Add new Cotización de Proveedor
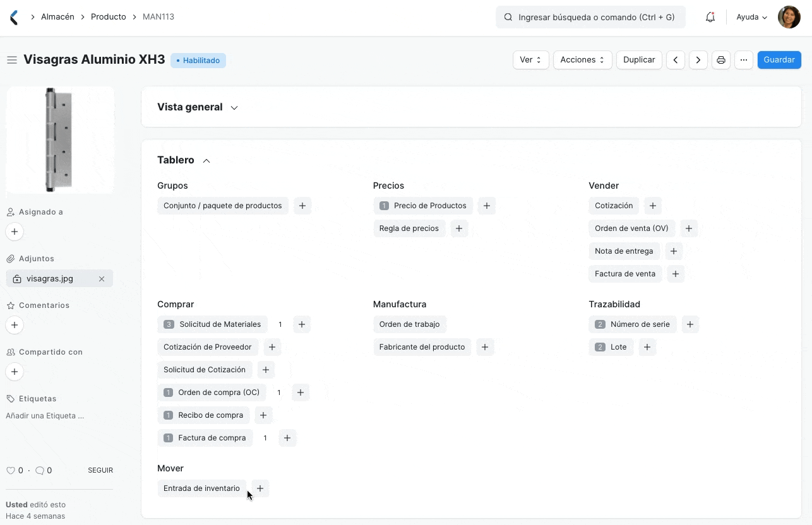This screenshot has height=525, width=812. coord(272,347)
